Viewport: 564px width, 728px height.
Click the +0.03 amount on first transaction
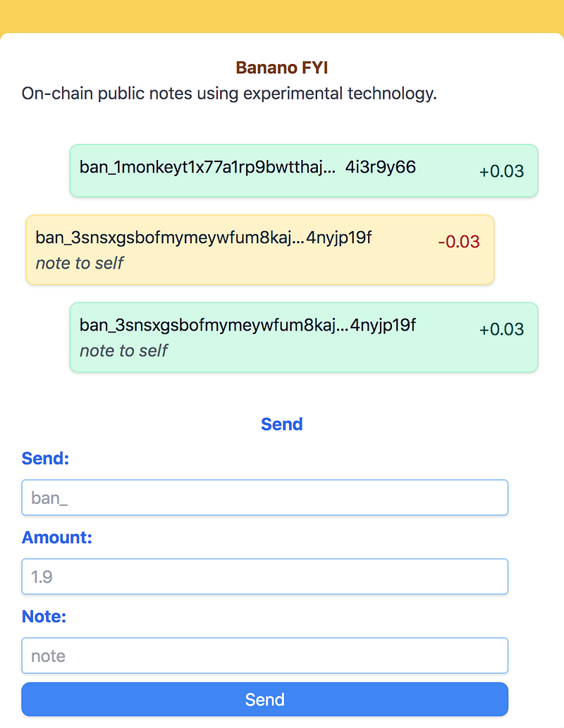502,171
